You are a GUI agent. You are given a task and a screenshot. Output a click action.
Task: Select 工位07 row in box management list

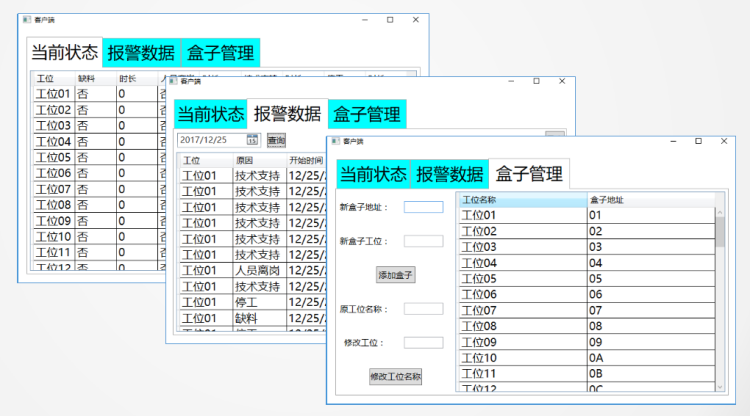pos(587,310)
